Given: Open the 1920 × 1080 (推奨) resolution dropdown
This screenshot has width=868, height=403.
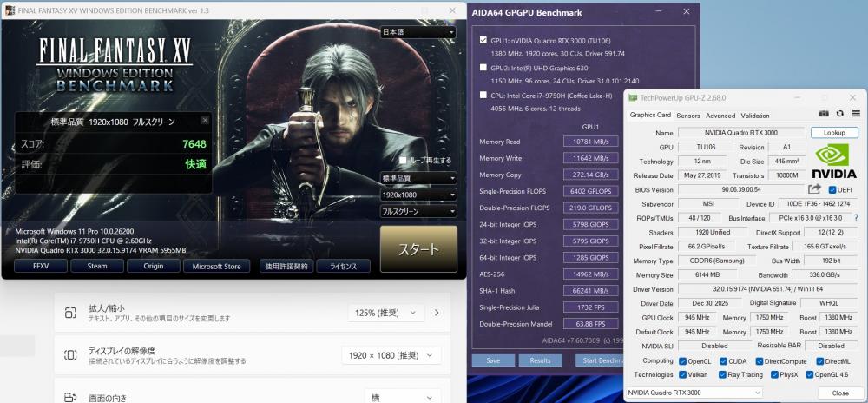Looking at the screenshot, I should pyautogui.click(x=391, y=355).
